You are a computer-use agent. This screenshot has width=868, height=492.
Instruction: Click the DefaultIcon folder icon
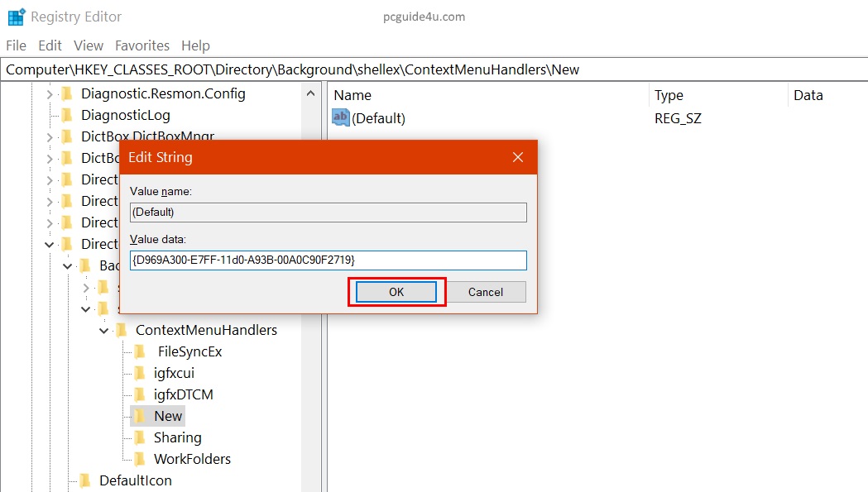pos(85,480)
